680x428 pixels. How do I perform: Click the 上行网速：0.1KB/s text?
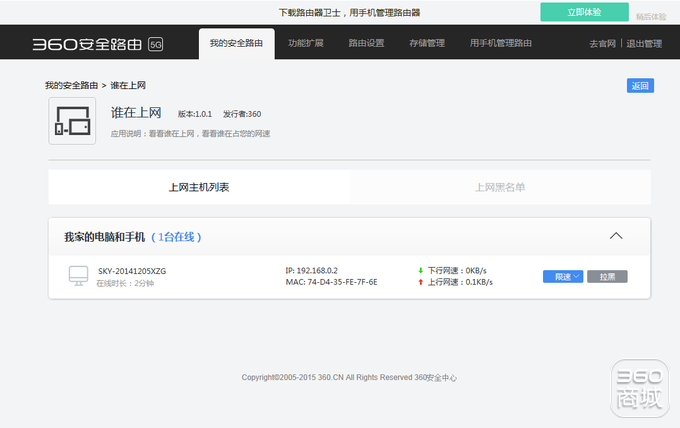click(x=460, y=282)
